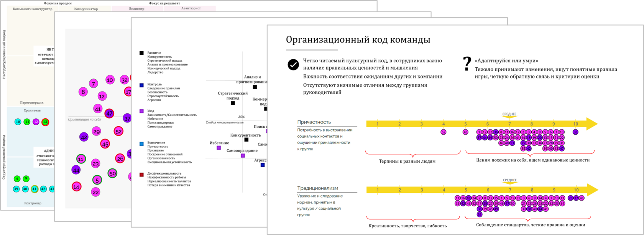Click red-ringed circle 26 on scatter slide
The width and height of the screenshot is (644, 235).
[120, 158]
